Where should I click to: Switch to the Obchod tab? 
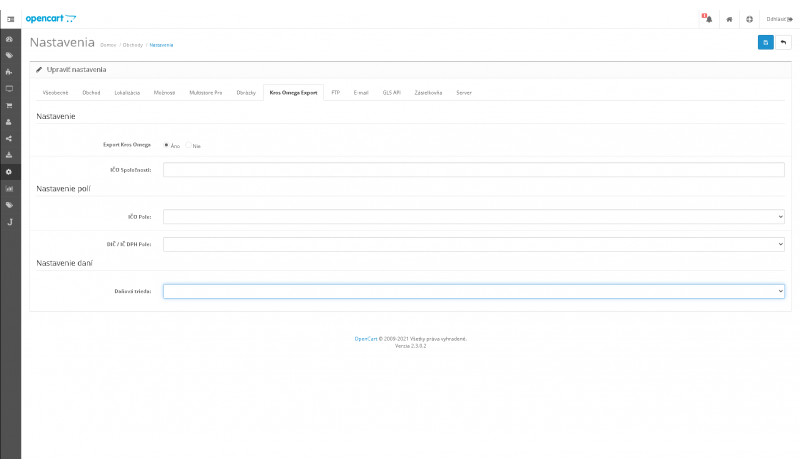coord(91,93)
